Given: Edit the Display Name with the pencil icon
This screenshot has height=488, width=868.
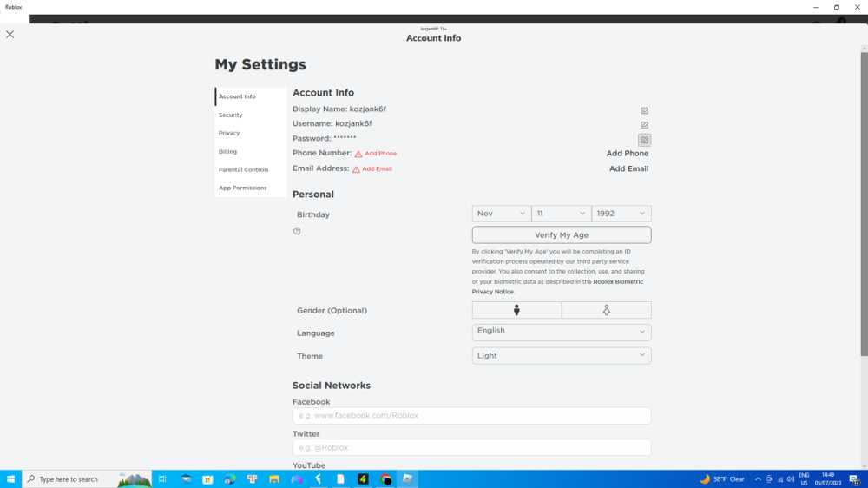Looking at the screenshot, I should [x=644, y=111].
